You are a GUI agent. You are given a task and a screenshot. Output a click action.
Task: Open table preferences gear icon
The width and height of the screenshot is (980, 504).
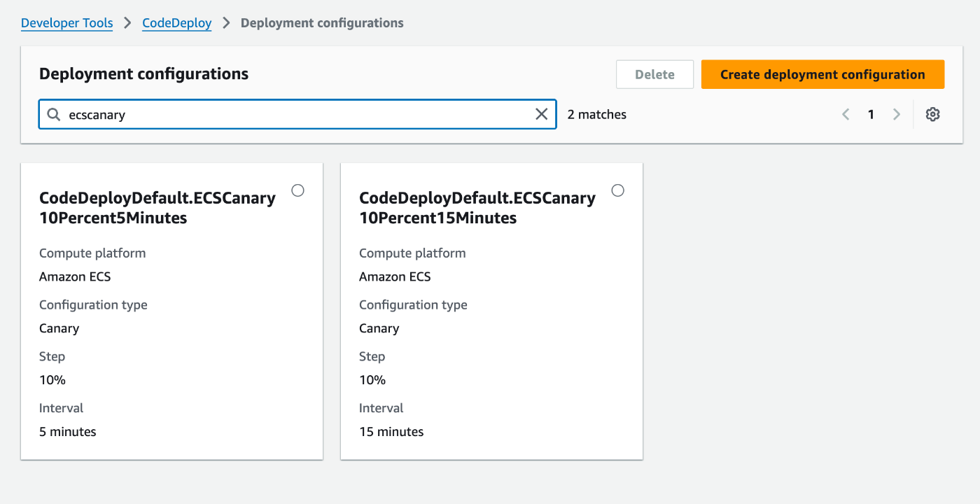click(932, 114)
